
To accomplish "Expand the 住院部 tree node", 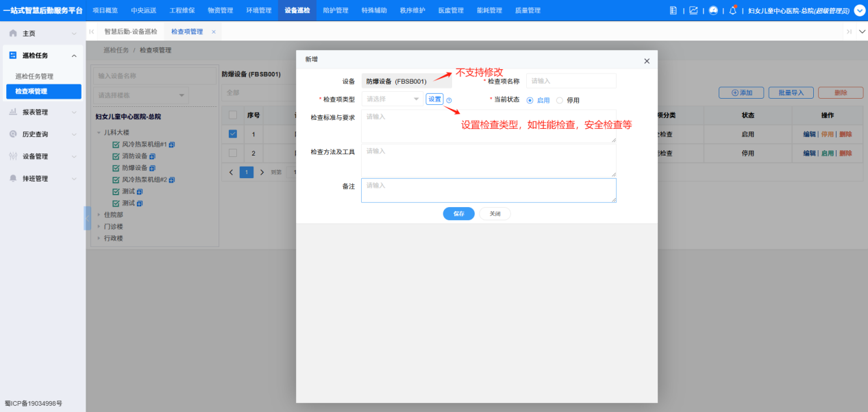I will [99, 215].
